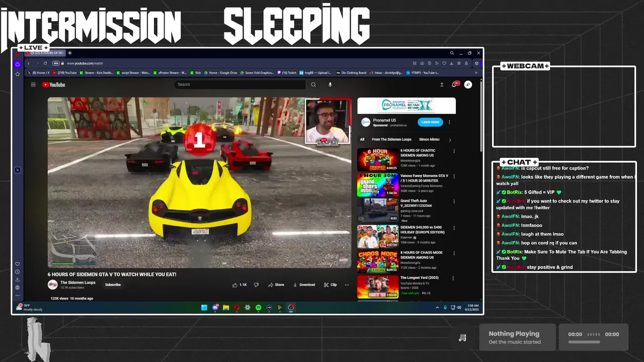Click the GTA V video player
Image resolution: width=644 pixels, height=362 pixels.
pyautogui.click(x=199, y=183)
